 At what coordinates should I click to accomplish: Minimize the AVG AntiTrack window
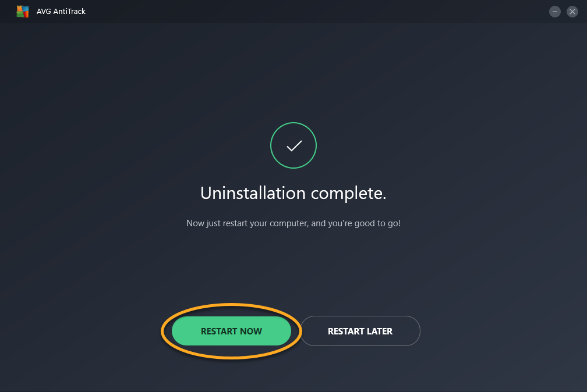coord(555,12)
